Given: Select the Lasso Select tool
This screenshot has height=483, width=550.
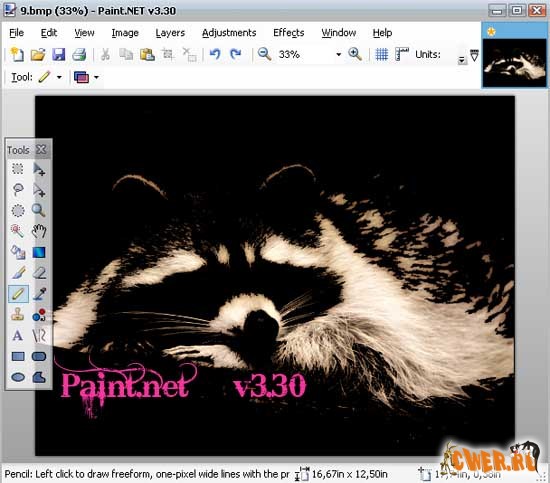Looking at the screenshot, I should 18,190.
